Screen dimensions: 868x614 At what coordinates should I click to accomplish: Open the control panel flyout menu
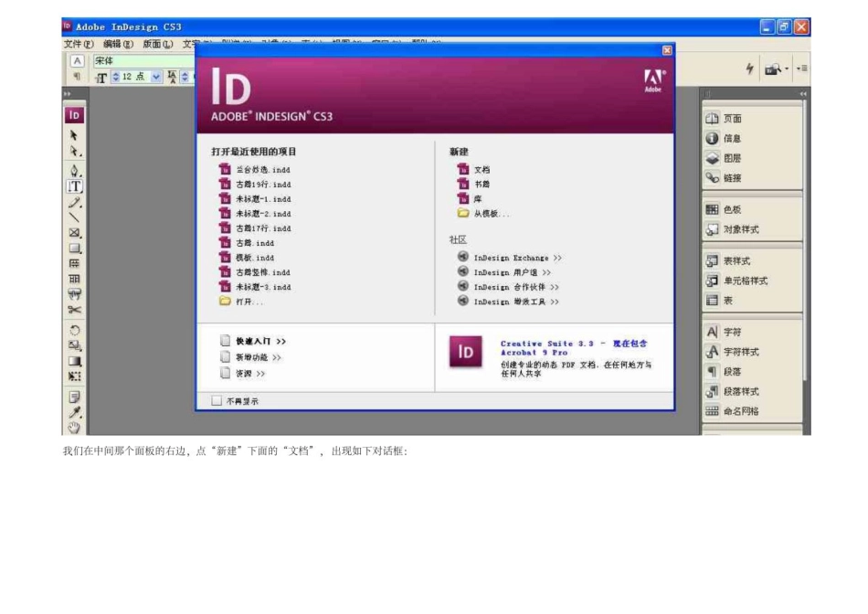click(801, 69)
